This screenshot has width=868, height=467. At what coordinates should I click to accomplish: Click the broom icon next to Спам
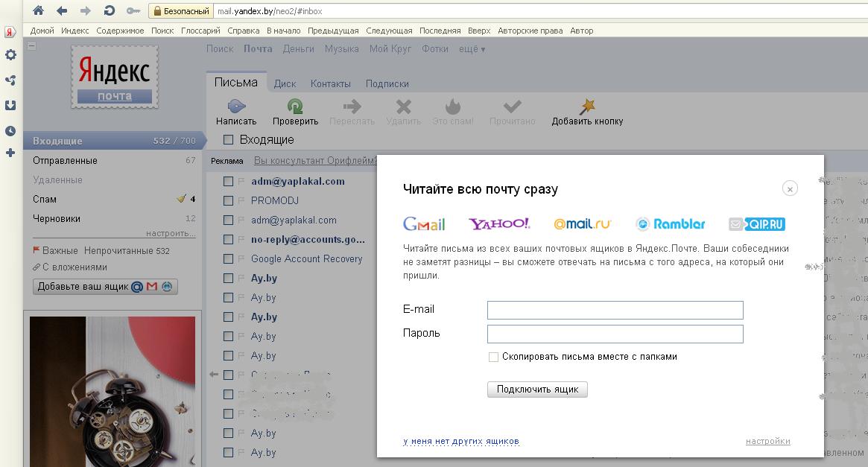pyautogui.click(x=181, y=199)
